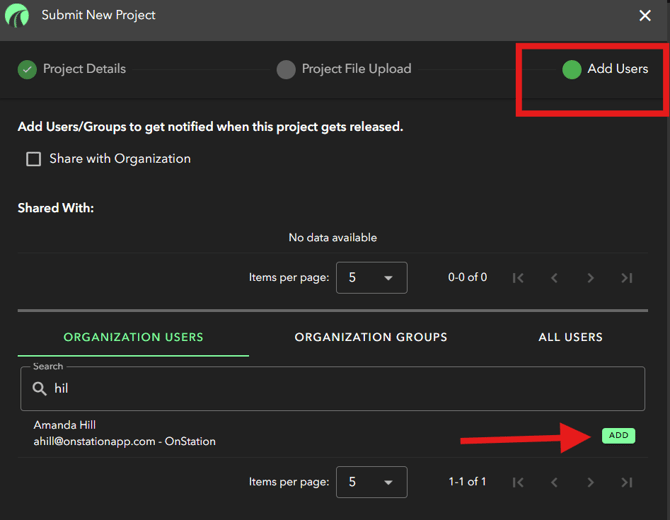Open the user results items per page dropdown
This screenshot has width=670, height=520.
tap(371, 482)
